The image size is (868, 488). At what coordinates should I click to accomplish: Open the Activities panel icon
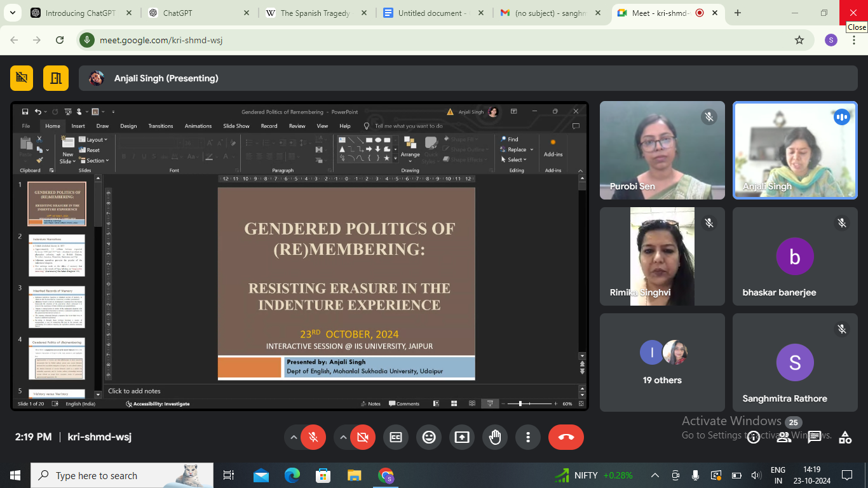[x=844, y=437]
